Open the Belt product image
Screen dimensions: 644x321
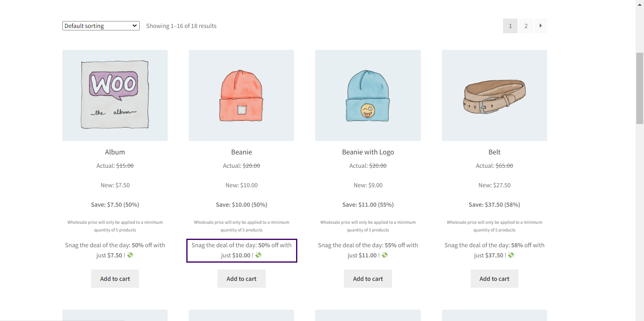click(494, 95)
